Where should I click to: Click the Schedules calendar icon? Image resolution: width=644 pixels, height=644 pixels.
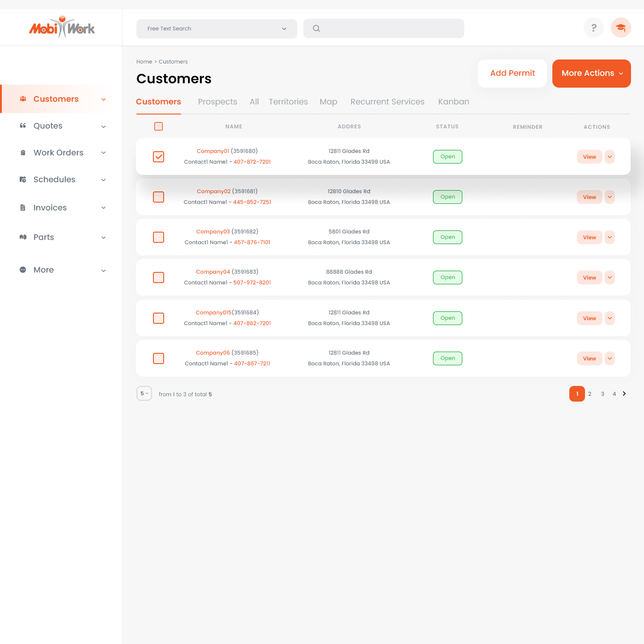23,179
